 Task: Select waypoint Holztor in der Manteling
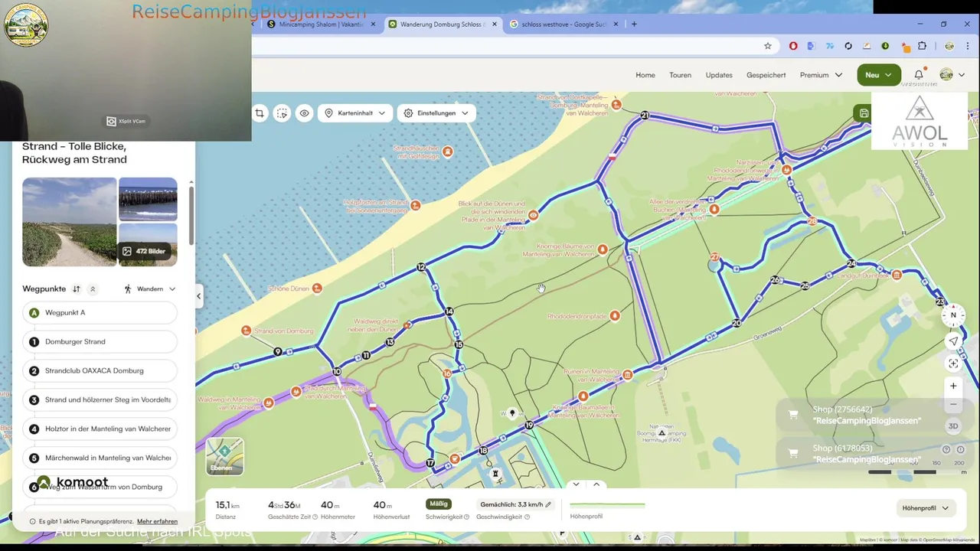click(100, 429)
